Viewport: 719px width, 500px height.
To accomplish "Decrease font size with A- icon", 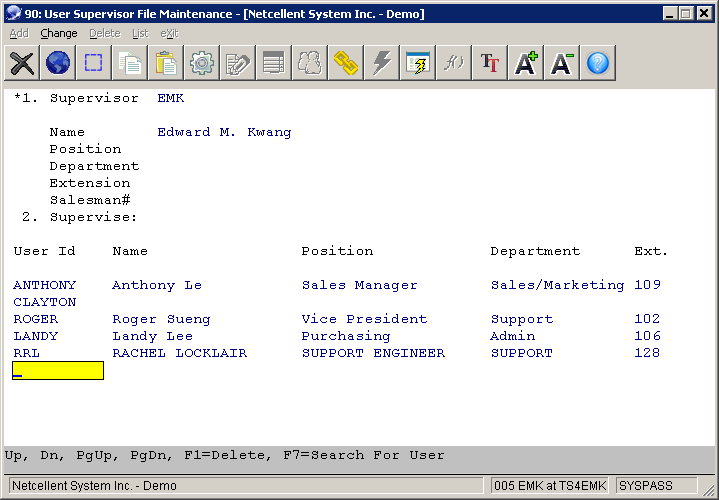I will 562,63.
